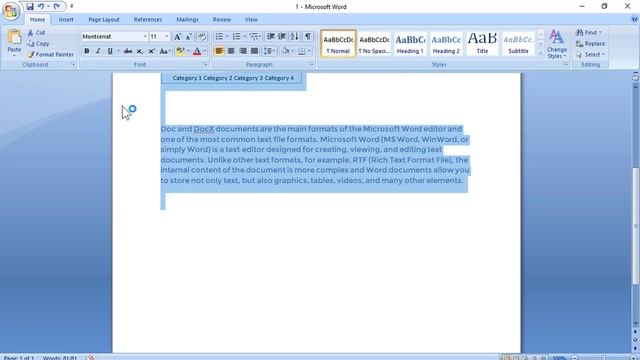The height and width of the screenshot is (360, 640).
Task: Open the multilevel list dropdown
Action: click(255, 37)
